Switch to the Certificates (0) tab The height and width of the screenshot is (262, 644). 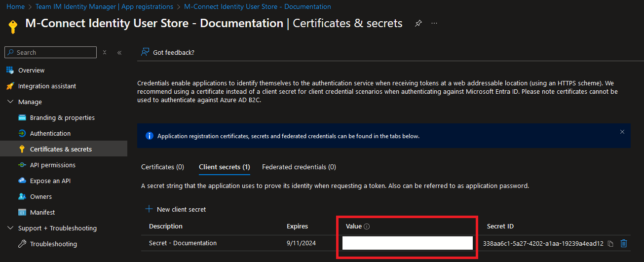pos(162,167)
